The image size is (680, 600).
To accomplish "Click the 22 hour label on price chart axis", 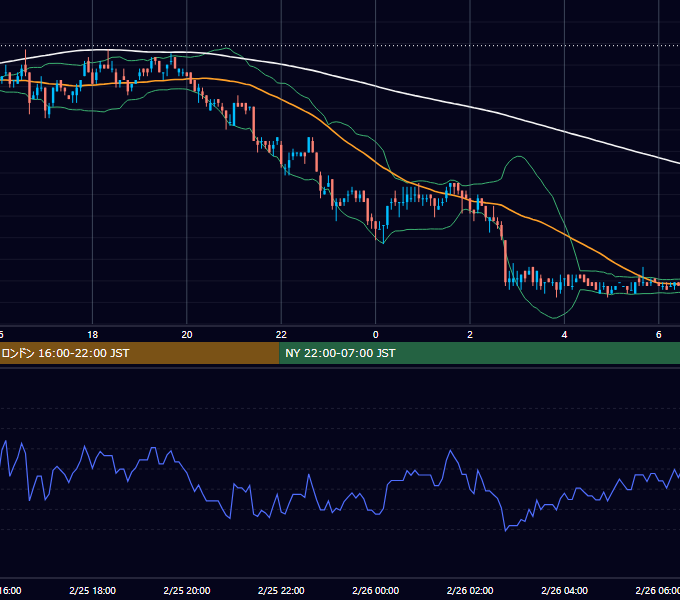I will pyautogui.click(x=281, y=335).
